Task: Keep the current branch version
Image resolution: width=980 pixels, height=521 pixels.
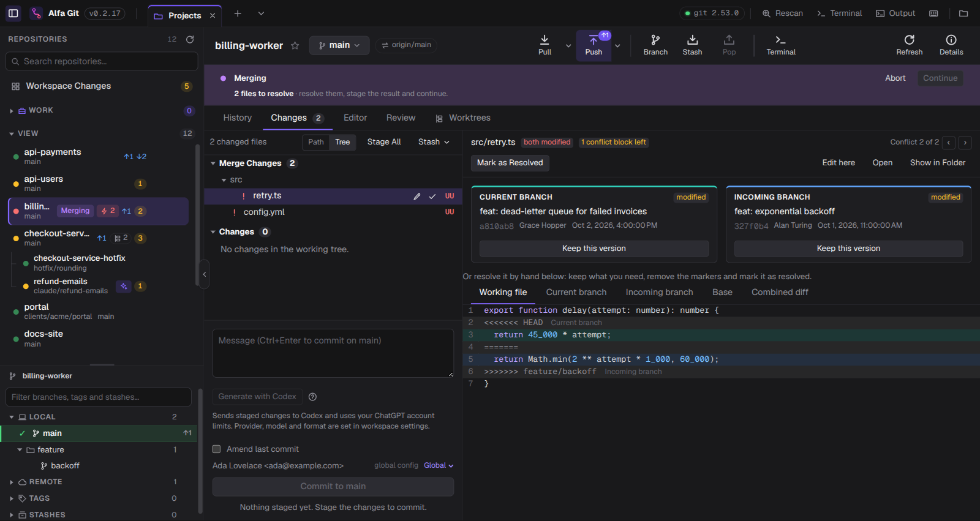Action: click(x=594, y=249)
